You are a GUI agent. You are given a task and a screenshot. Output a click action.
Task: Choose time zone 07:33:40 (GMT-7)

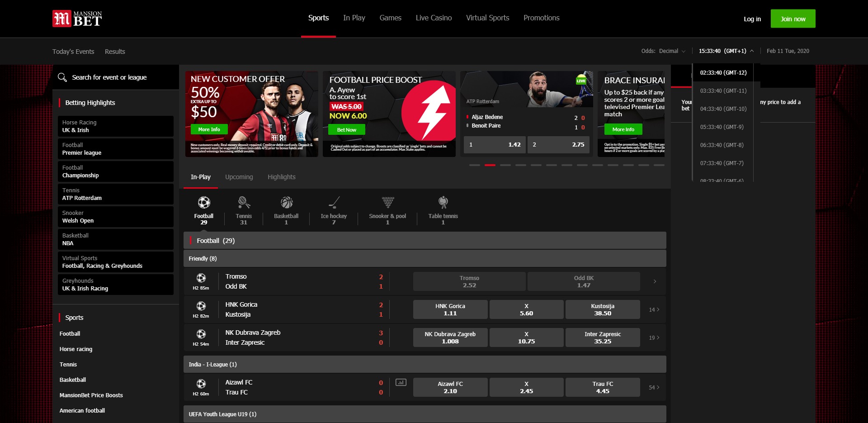tap(723, 163)
